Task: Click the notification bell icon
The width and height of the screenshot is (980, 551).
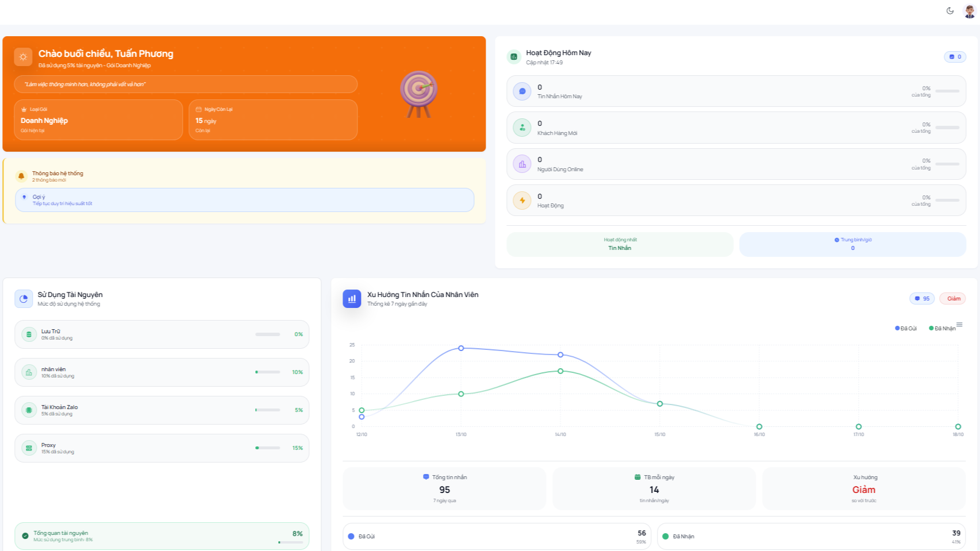Action: pyautogui.click(x=21, y=176)
